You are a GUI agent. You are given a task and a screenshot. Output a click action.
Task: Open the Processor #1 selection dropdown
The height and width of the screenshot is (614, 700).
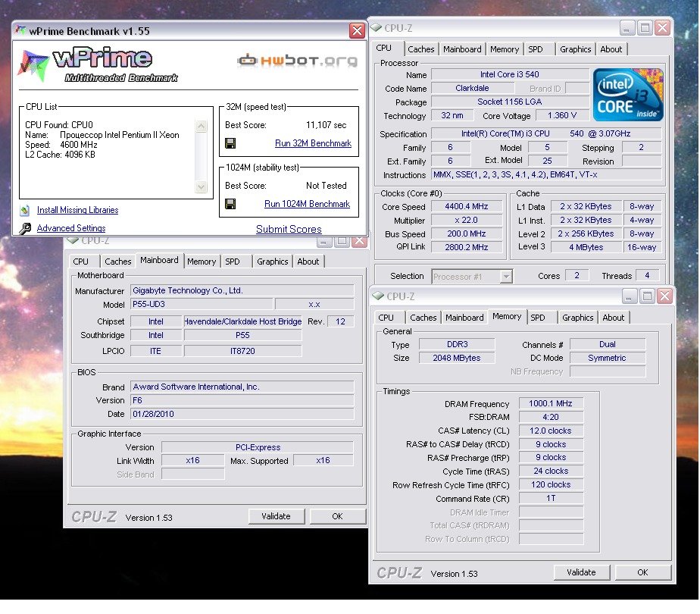[505, 277]
